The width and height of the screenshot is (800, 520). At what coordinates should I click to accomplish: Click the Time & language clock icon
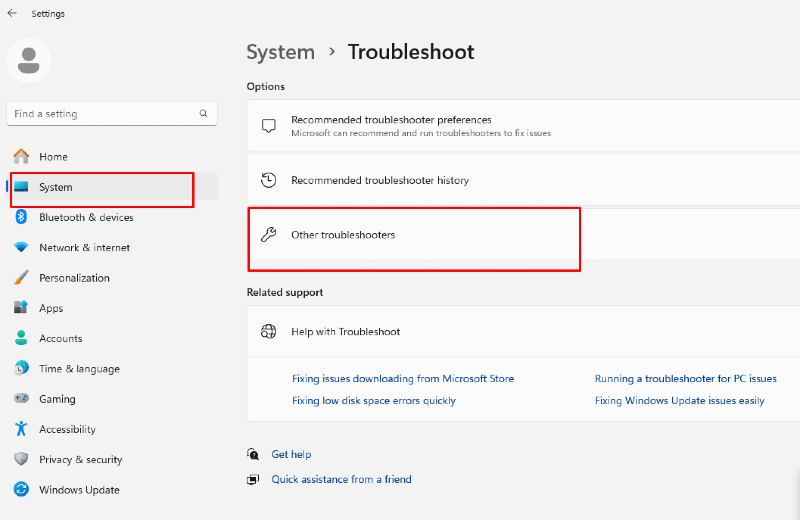point(21,368)
